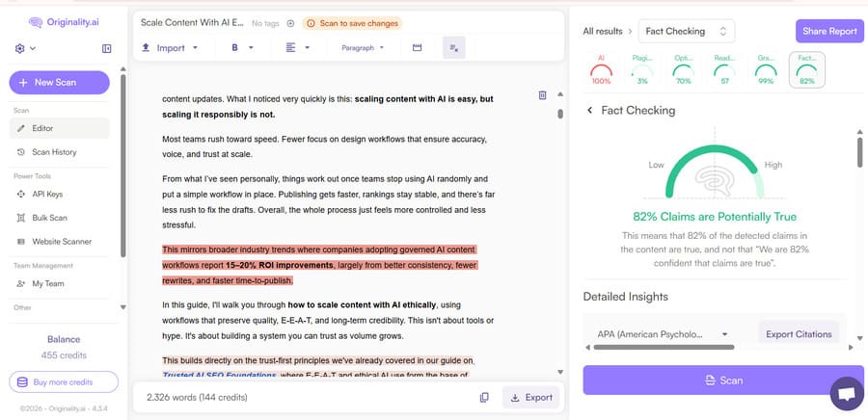The image size is (868, 420).
Task: Click the Detailed Insights heading
Action: pos(626,297)
